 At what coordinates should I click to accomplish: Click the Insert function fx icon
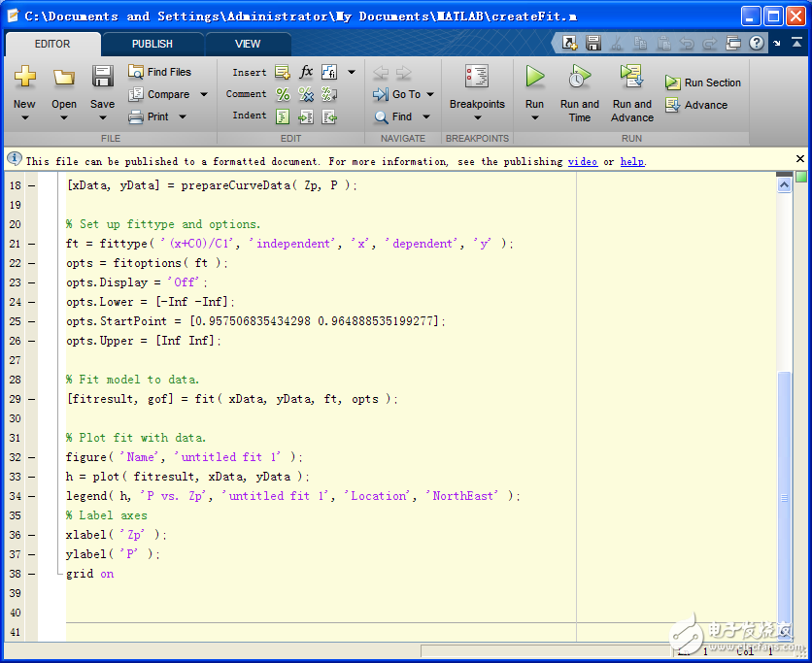tap(306, 72)
